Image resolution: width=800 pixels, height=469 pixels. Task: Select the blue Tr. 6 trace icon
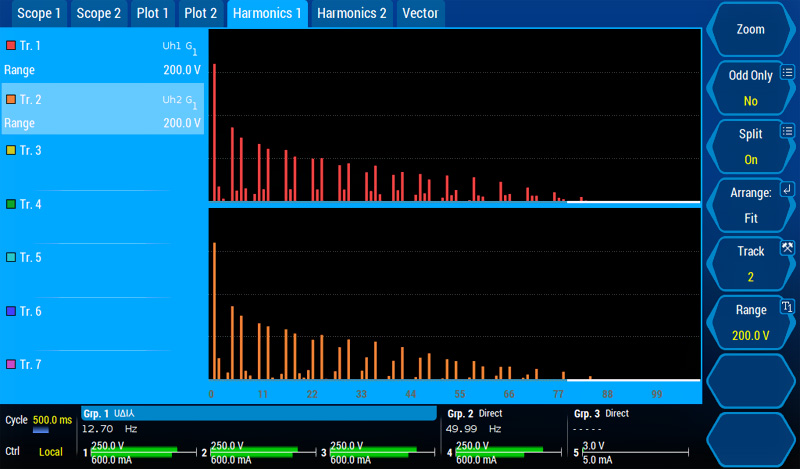click(x=11, y=312)
